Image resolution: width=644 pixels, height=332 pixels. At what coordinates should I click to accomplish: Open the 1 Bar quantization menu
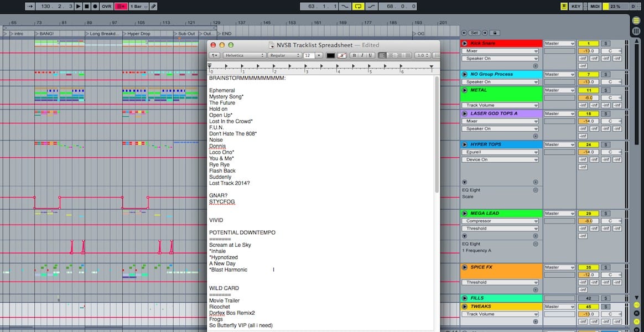[138, 6]
